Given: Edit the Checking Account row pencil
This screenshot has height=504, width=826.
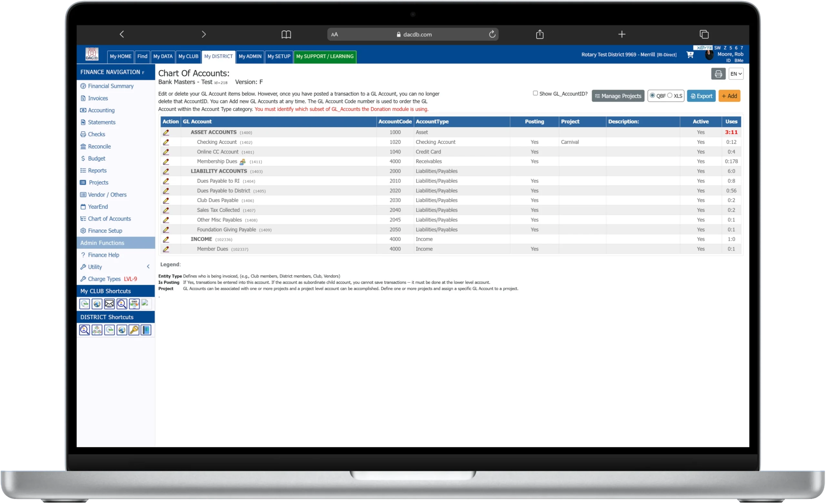Looking at the screenshot, I should [166, 142].
